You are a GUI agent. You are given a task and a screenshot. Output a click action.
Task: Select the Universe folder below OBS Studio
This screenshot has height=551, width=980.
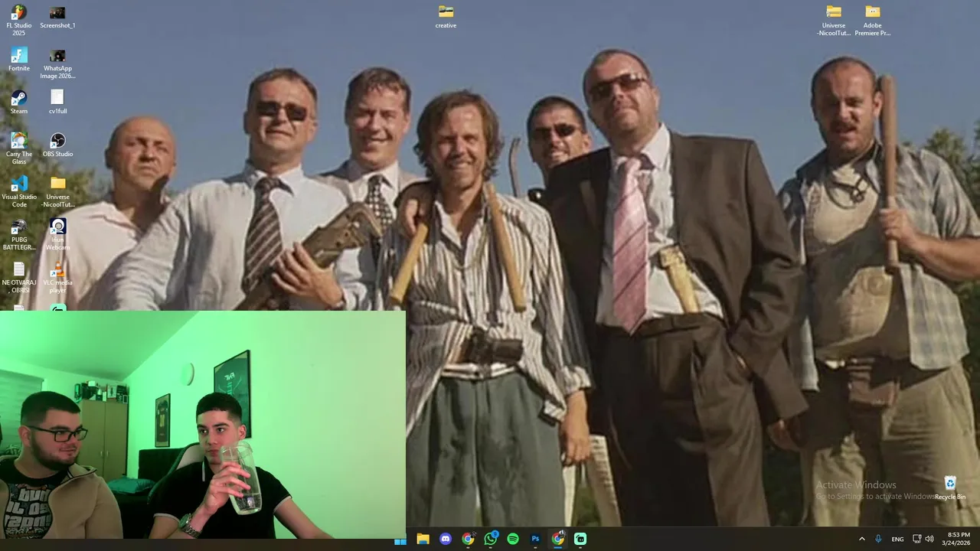57,192
